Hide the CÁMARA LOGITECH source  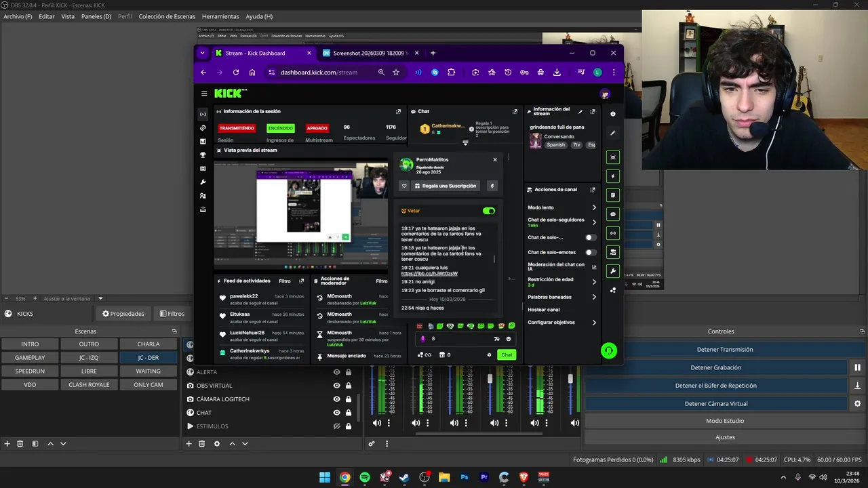point(336,399)
